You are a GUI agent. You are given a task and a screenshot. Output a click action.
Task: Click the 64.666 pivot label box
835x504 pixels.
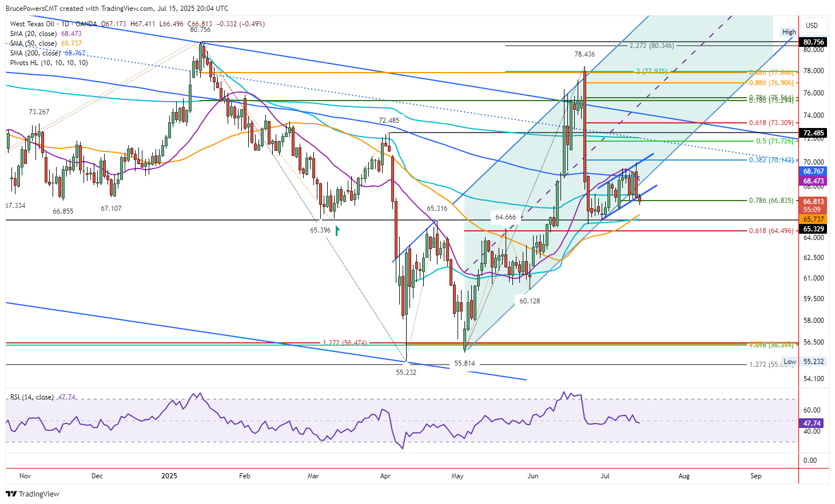[506, 217]
